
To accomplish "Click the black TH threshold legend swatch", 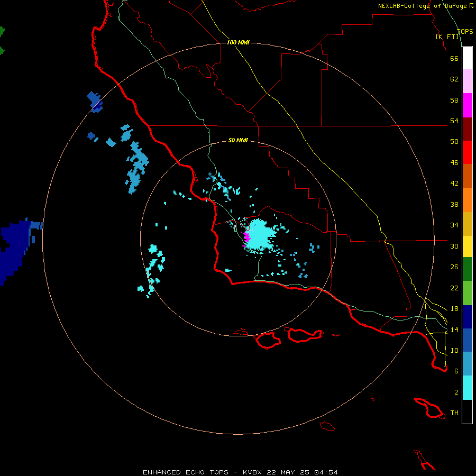I will tap(467, 411).
